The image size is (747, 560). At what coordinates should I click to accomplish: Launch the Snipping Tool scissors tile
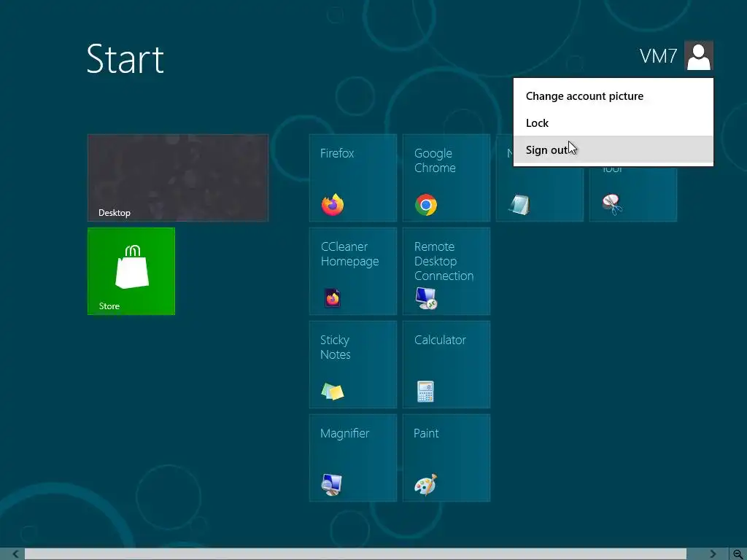pyautogui.click(x=633, y=194)
